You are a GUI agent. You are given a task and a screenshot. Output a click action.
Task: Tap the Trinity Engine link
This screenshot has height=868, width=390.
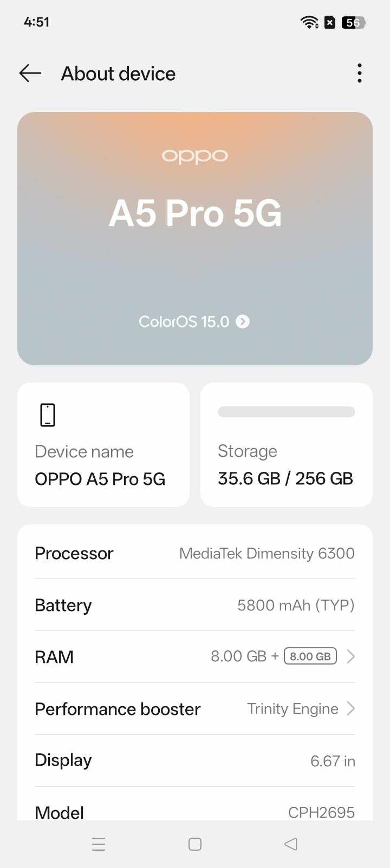292,708
